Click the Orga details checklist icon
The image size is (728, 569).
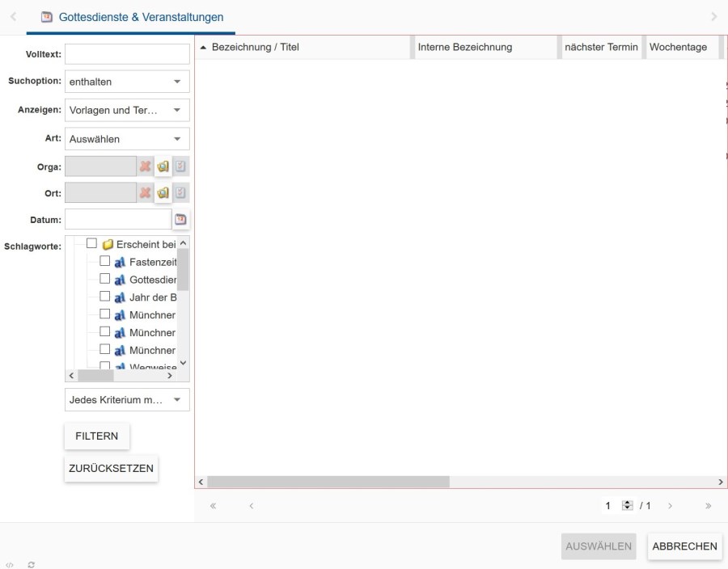[x=180, y=167]
